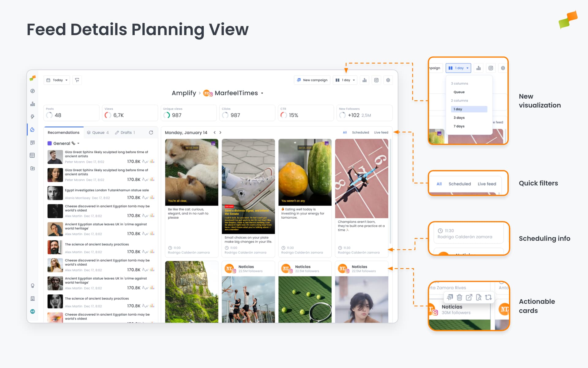The image size is (588, 368).
Task: Switch the quick filter back to All
Action: coord(345,132)
